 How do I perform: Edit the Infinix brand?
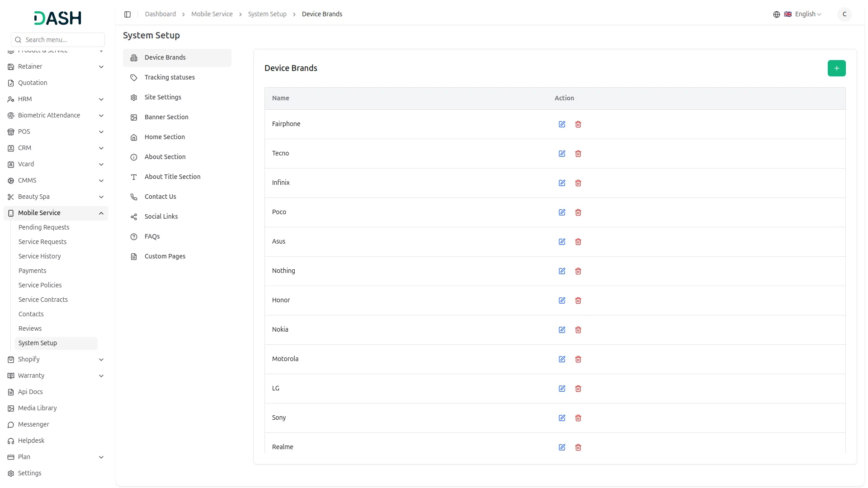(x=562, y=183)
